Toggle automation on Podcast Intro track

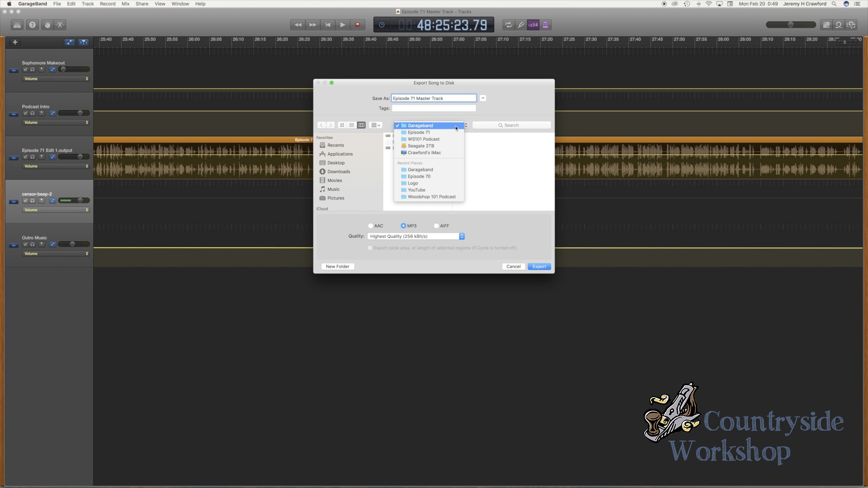[53, 113]
